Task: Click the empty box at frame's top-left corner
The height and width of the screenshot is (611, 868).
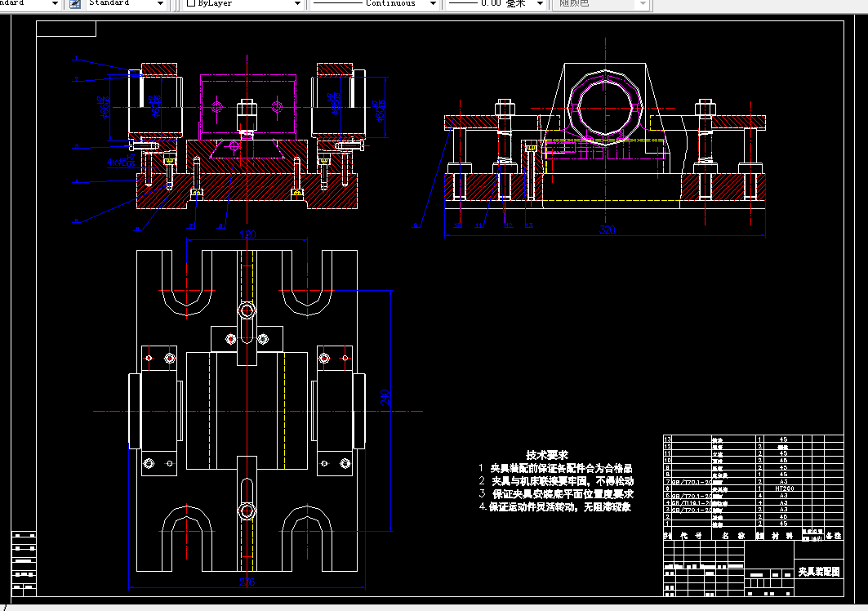Action: (66, 29)
